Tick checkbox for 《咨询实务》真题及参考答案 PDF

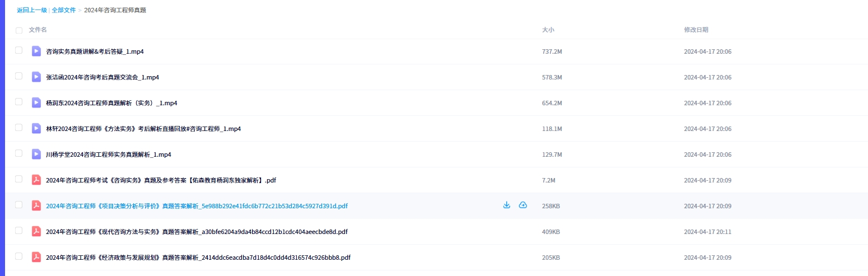click(19, 179)
